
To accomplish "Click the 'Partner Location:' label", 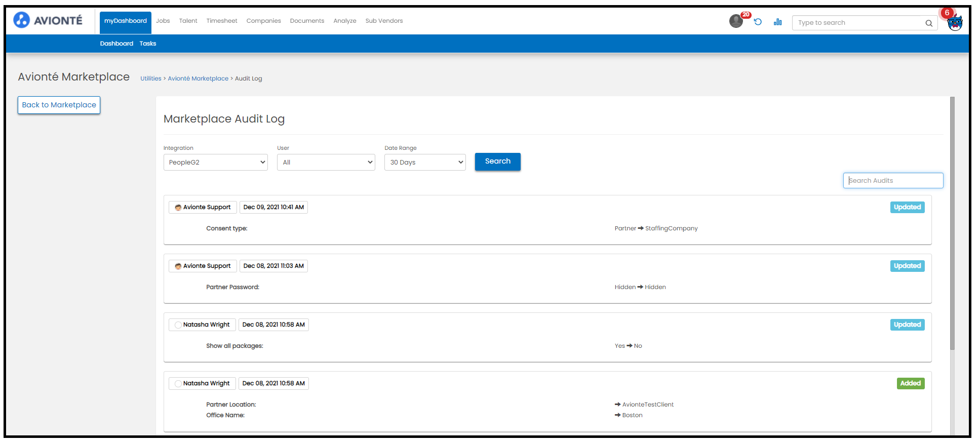I will [x=231, y=405].
